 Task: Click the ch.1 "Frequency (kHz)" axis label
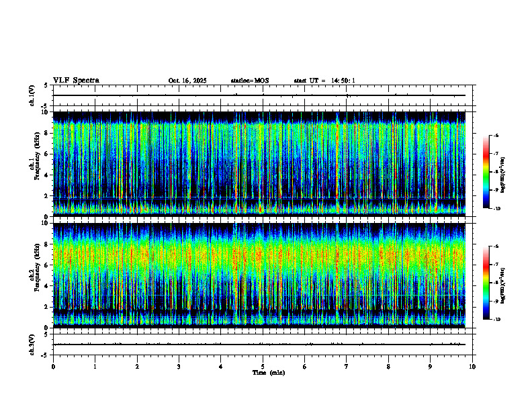pos(37,156)
